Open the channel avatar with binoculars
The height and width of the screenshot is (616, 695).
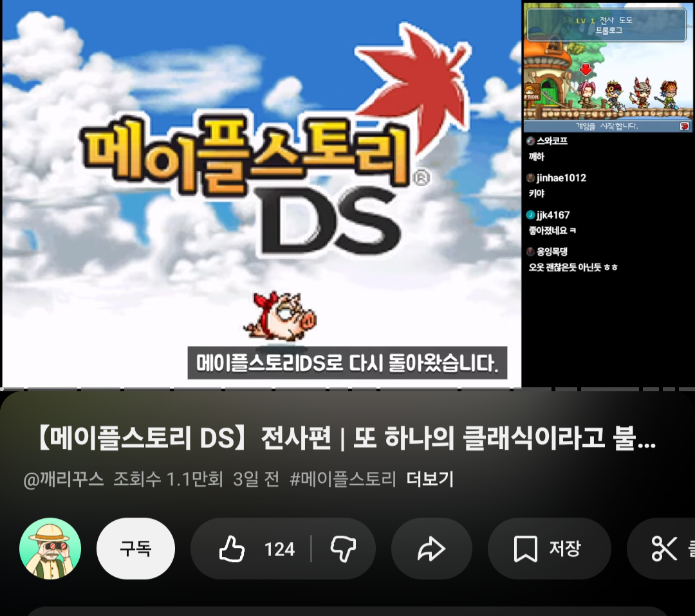pyautogui.click(x=50, y=548)
